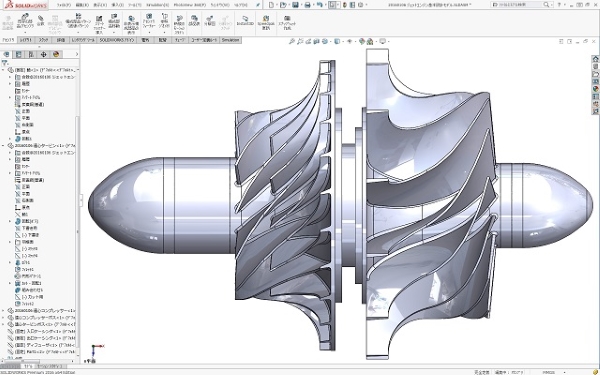Image resolution: width=600 pixels, height=375 pixels.
Task: Switch to the SOLIDWORKS アドイン tab
Action: pos(117,40)
